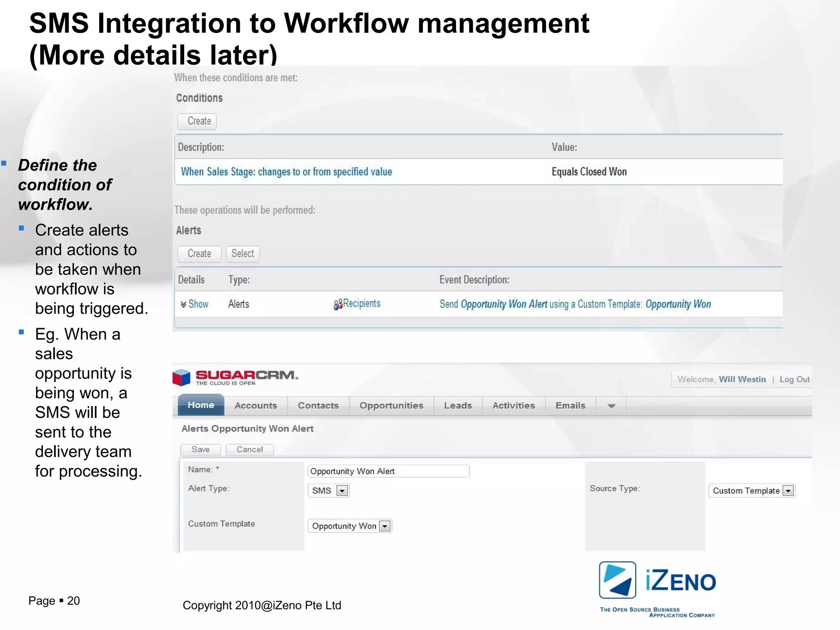Go to the Opportunities tab
This screenshot has width=840, height=630.
tap(391, 406)
